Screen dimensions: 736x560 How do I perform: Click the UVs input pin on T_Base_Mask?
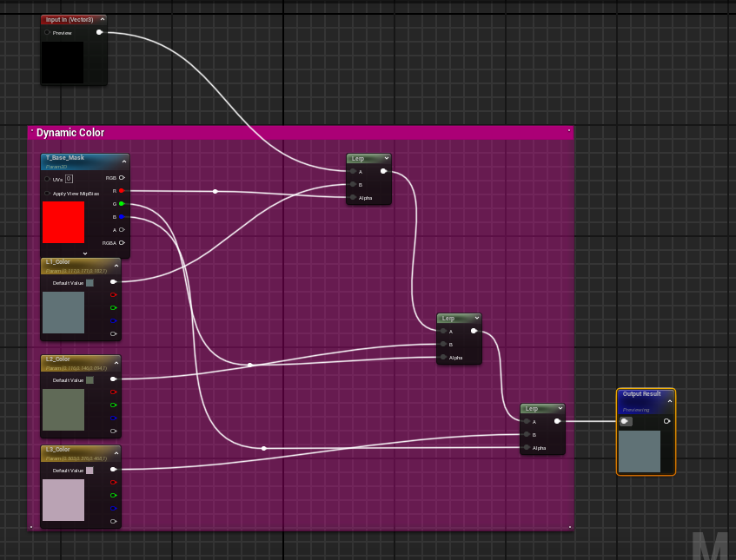point(47,179)
